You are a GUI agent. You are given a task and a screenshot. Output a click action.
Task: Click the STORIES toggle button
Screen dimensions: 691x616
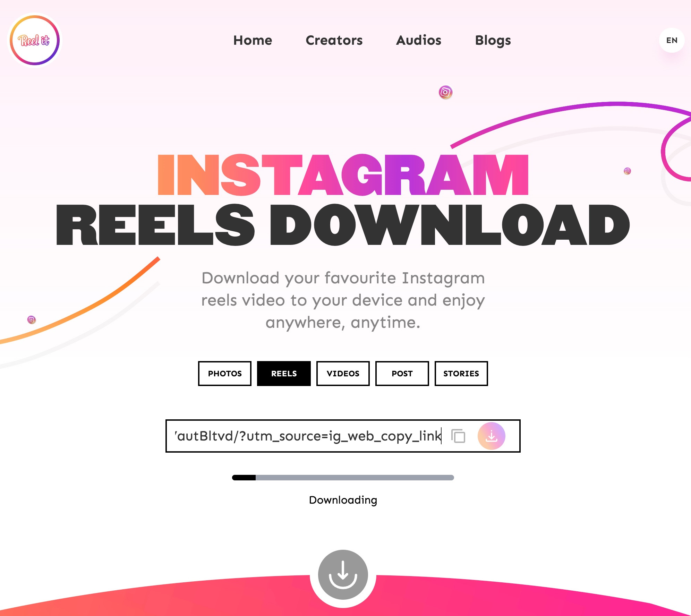(x=461, y=374)
